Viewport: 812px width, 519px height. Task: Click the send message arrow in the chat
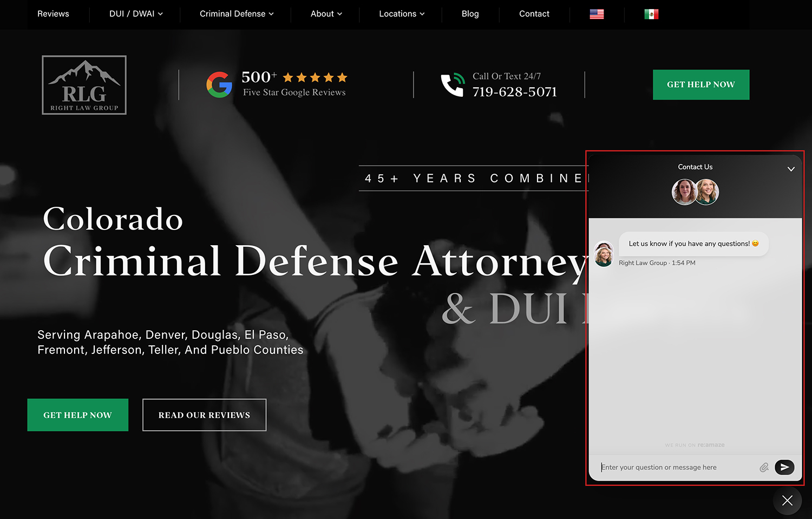(784, 467)
